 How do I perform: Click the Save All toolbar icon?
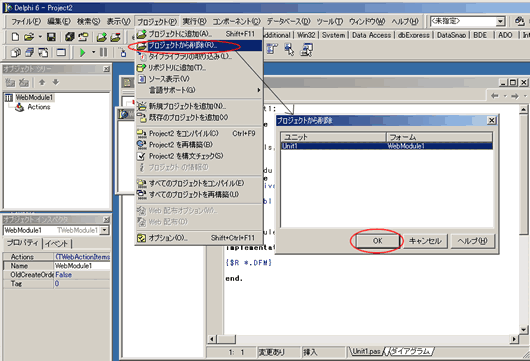[x=70, y=37]
